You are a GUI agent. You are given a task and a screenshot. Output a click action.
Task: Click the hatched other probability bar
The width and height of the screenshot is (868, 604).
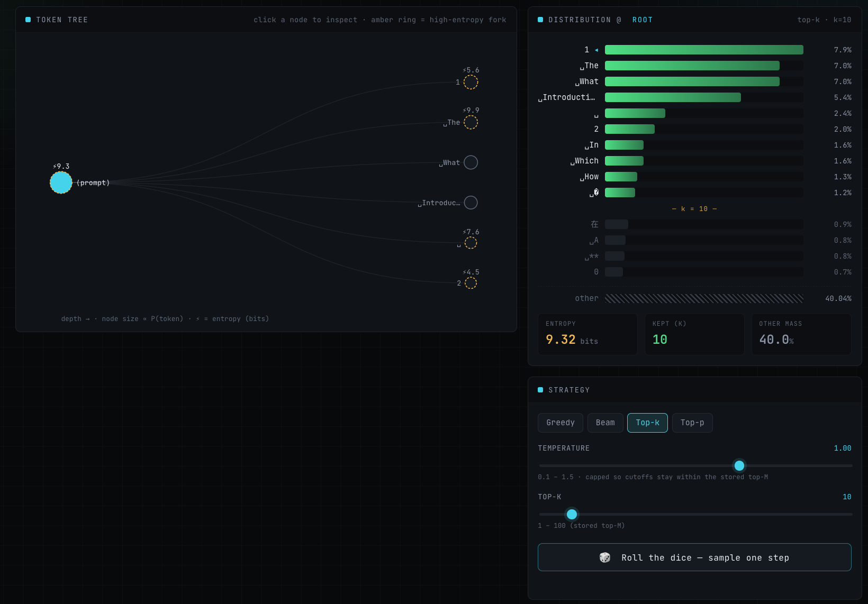[x=704, y=298]
